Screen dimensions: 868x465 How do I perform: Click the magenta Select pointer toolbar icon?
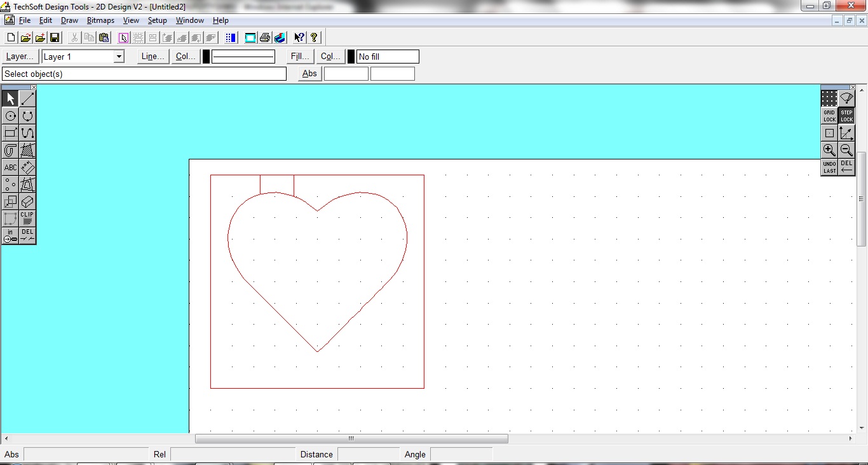click(123, 37)
